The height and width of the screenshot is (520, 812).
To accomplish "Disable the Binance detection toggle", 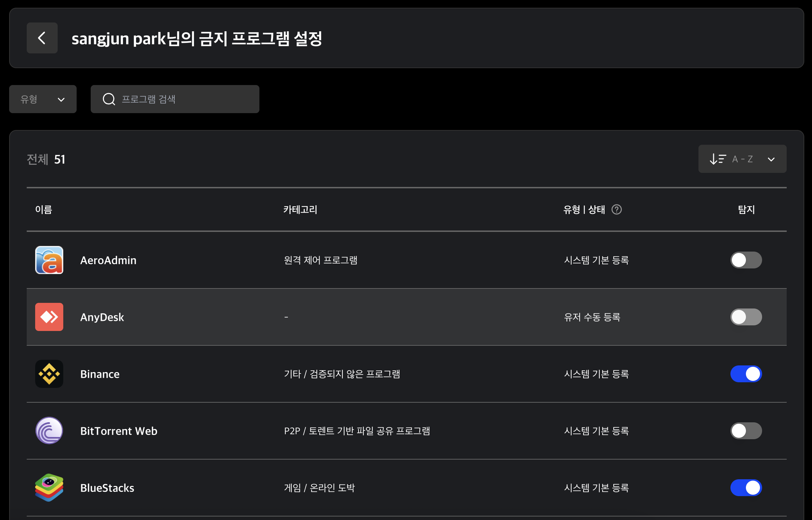I will click(x=746, y=374).
